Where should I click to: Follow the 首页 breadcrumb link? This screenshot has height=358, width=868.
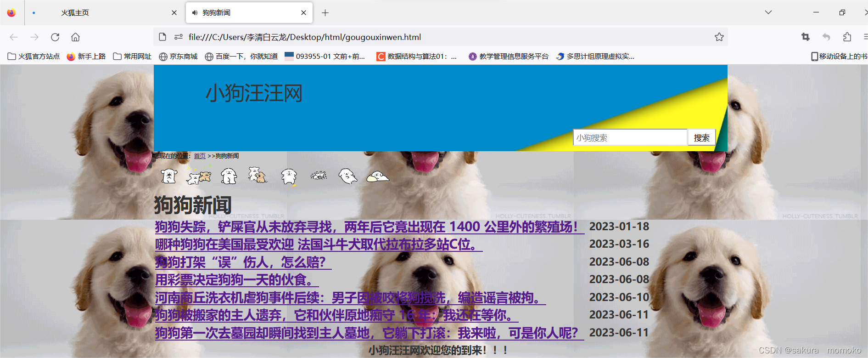pyautogui.click(x=200, y=156)
